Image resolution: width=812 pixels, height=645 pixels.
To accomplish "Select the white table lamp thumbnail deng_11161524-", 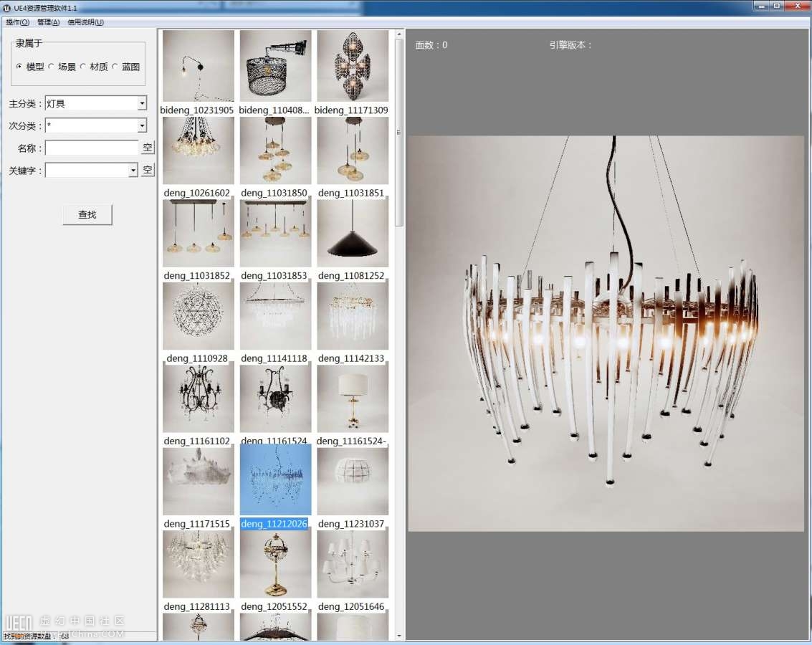I will pos(353,399).
